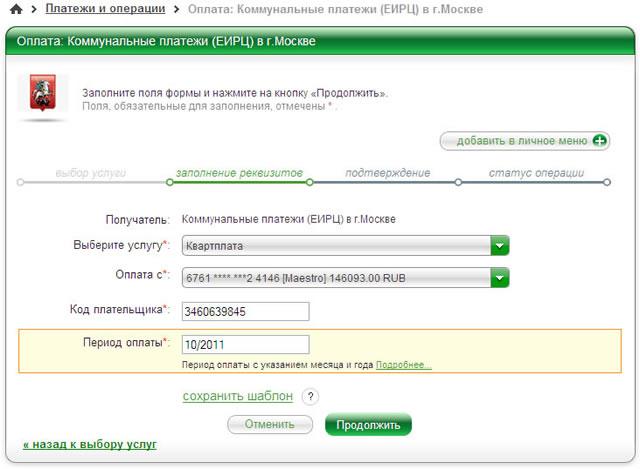Viewport: 640px width, 469px height.
Task: Select the выбор услуги step
Action: [x=91, y=173]
